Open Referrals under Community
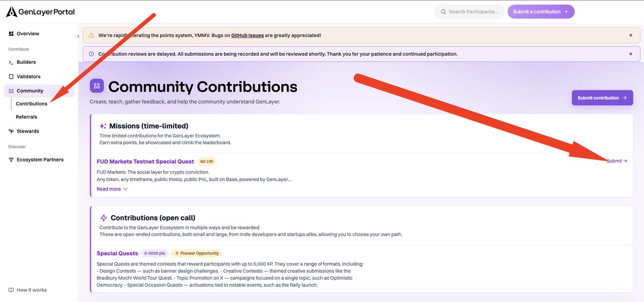The image size is (644, 302). point(26,117)
